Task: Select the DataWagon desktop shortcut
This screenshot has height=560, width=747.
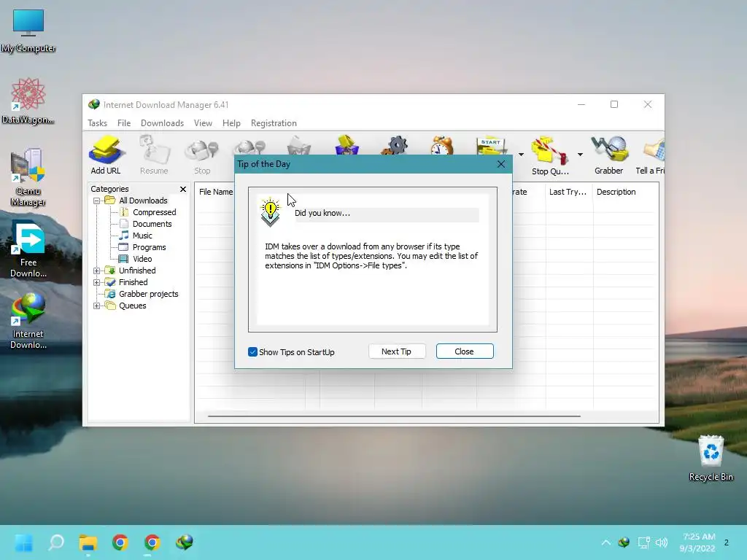Action: (28, 101)
